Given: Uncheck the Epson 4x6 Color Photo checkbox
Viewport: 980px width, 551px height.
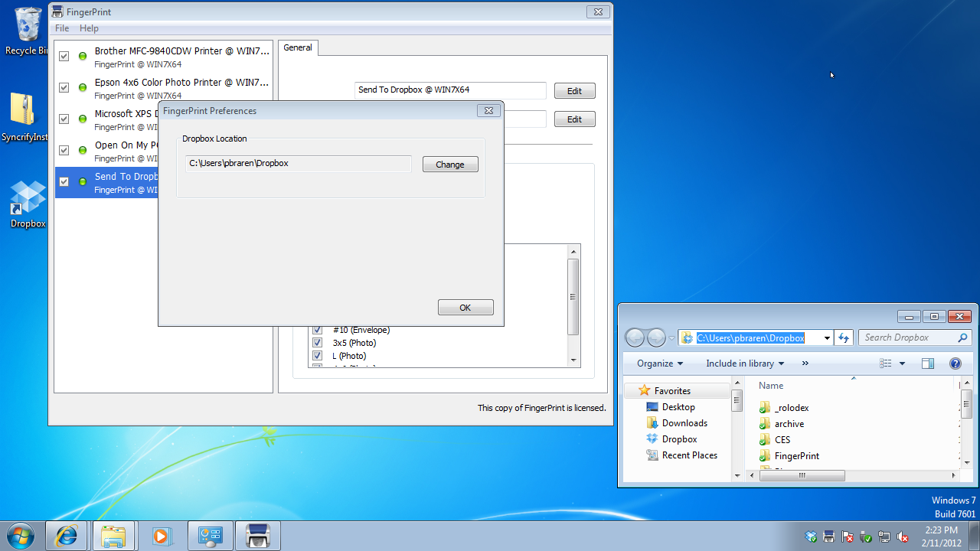Looking at the screenshot, I should click(x=64, y=87).
